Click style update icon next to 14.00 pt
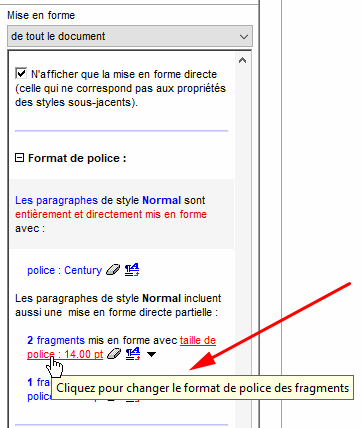Screen dimensions: 362x428 [133, 354]
